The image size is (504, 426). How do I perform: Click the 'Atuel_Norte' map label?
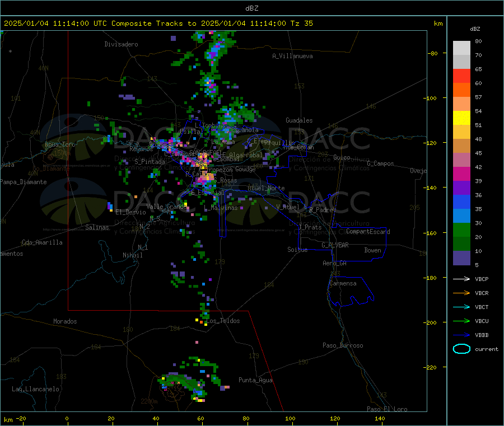pos(266,188)
